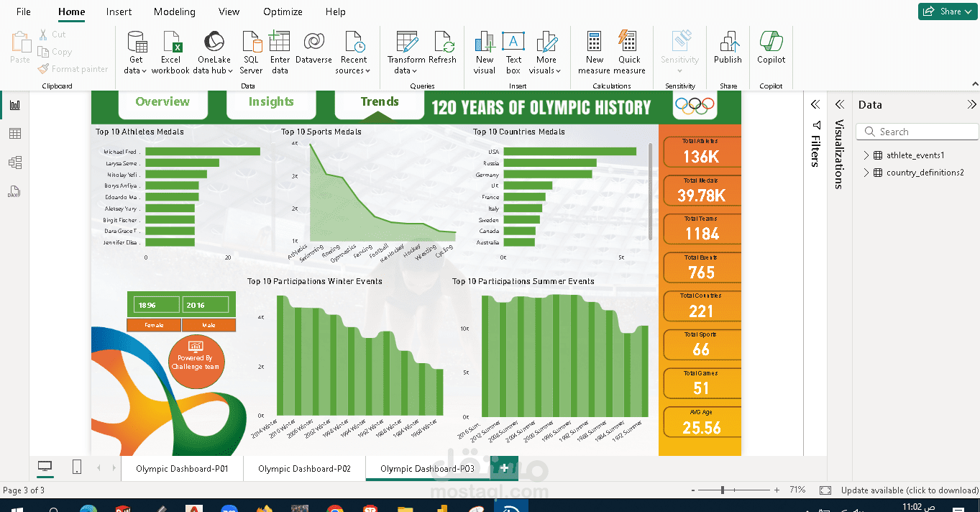This screenshot has height=512, width=980.
Task: Open the Optimize ribbon tab
Action: pyautogui.click(x=283, y=12)
